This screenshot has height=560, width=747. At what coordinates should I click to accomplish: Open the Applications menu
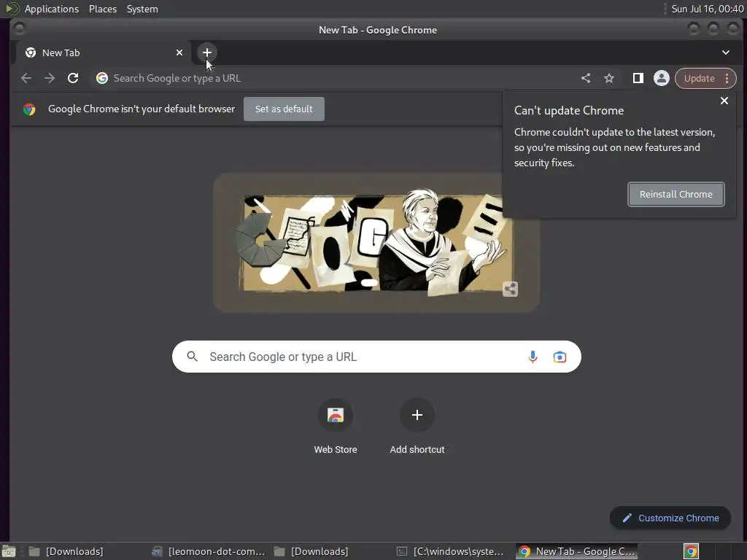pyautogui.click(x=52, y=9)
